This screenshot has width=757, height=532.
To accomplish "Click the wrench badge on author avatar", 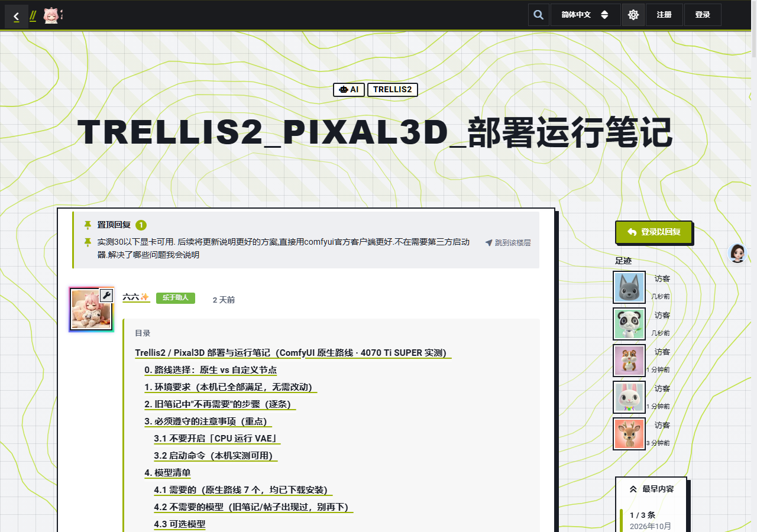I will [x=106, y=295].
